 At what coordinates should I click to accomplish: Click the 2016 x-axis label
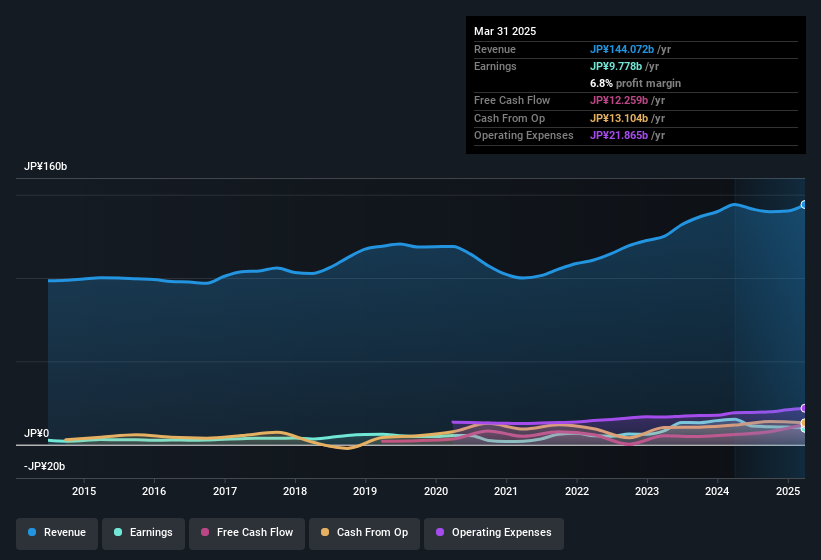click(154, 491)
